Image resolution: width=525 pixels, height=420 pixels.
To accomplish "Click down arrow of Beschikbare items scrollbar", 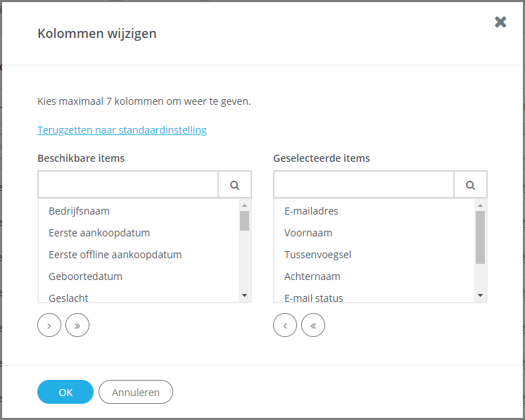I will (x=244, y=295).
